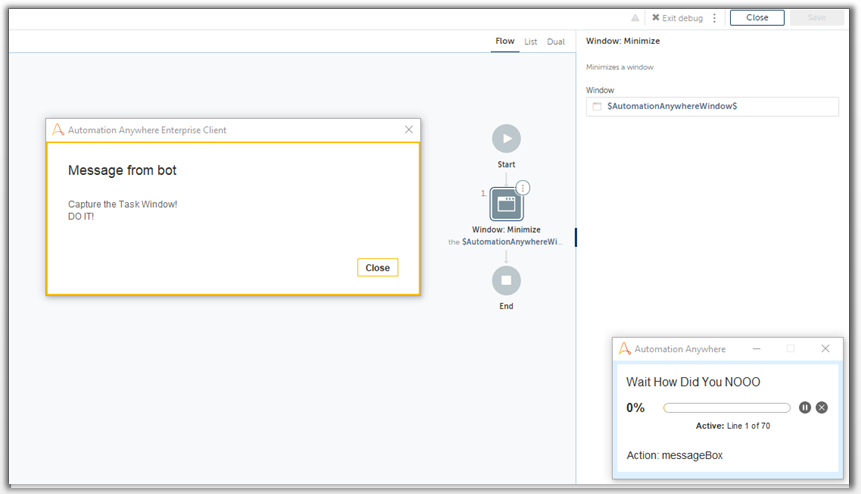Switch to the List view tab

click(x=530, y=42)
